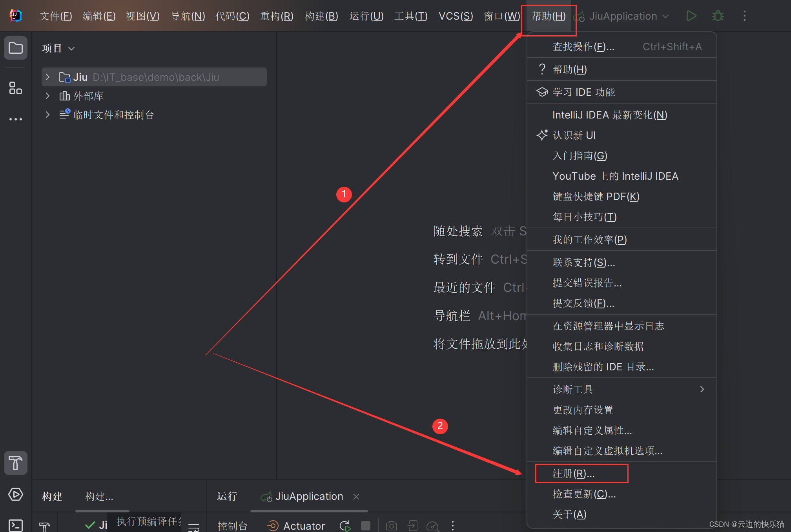Open the JiuApplication run configuration dropdown
791x532 pixels.
(623, 16)
